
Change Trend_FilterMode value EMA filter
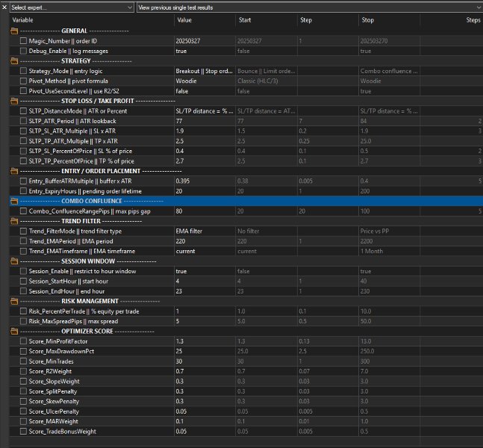[205, 231]
